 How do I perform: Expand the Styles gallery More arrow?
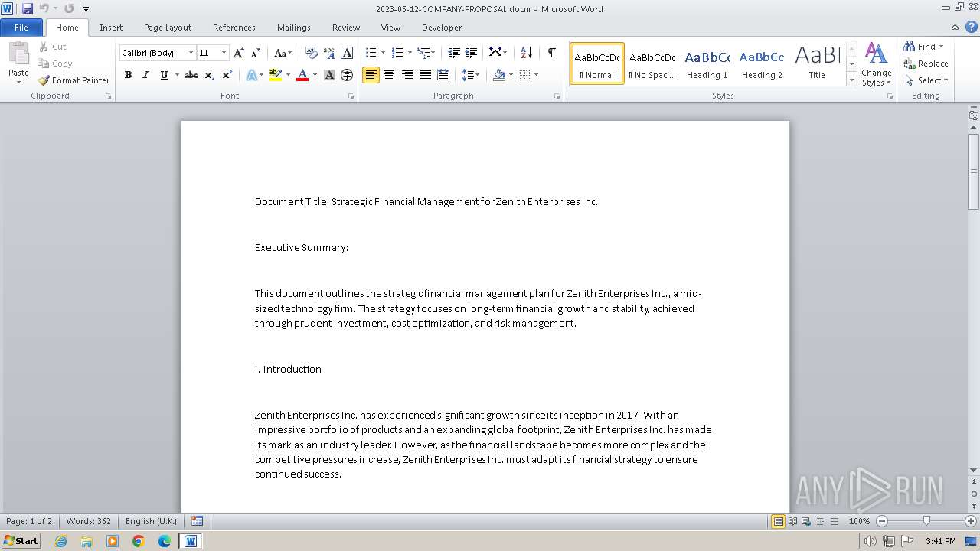[851, 79]
